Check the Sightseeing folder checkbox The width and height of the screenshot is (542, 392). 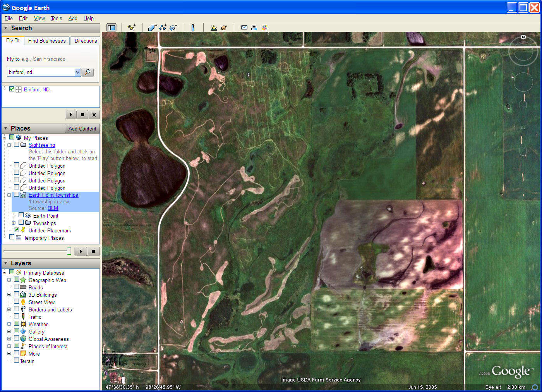(17, 144)
